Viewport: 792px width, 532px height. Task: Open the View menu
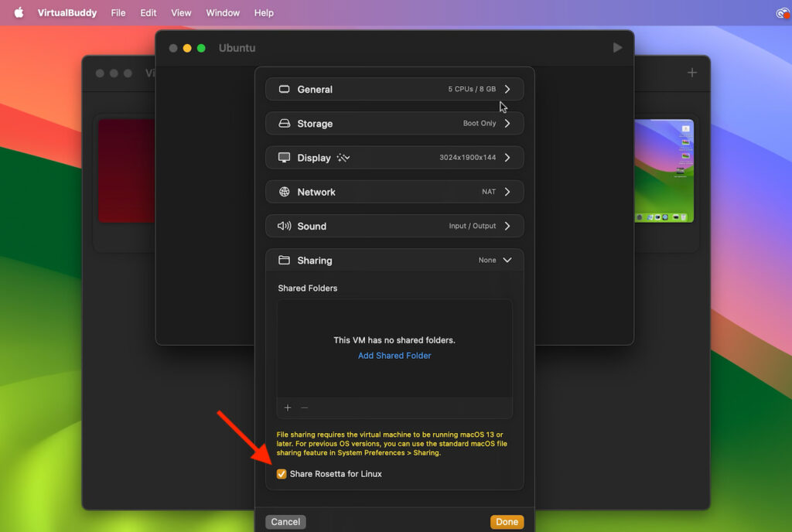click(x=181, y=12)
